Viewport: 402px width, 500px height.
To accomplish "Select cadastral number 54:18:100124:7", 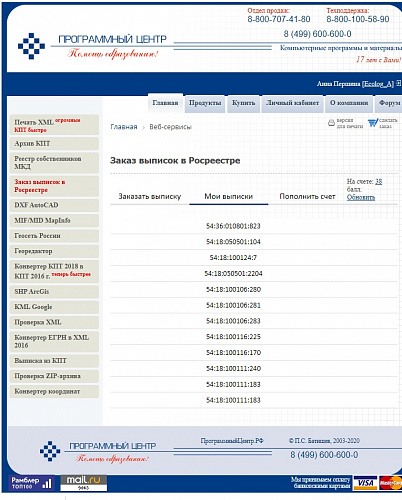I will click(233, 258).
